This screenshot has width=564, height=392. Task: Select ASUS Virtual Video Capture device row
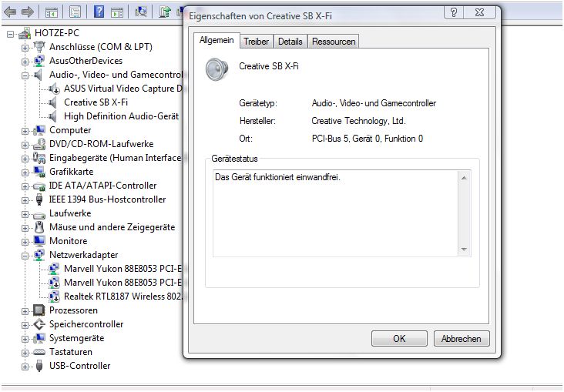[123, 89]
